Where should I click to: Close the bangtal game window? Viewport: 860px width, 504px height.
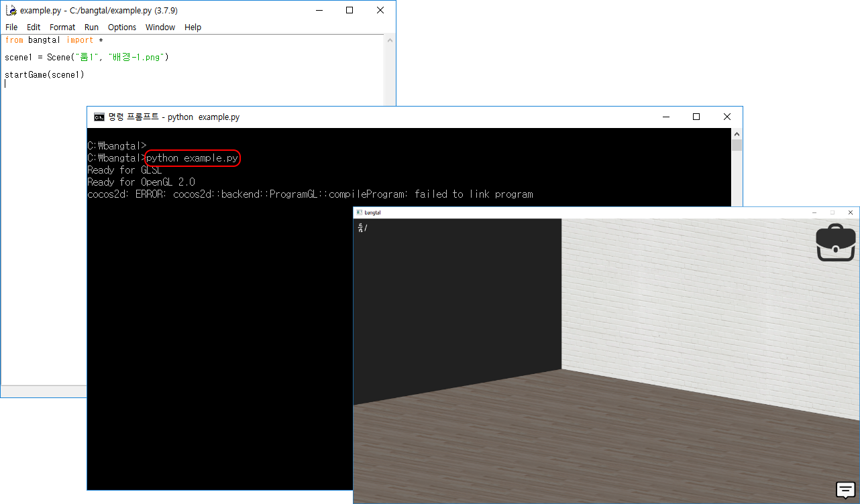point(851,212)
